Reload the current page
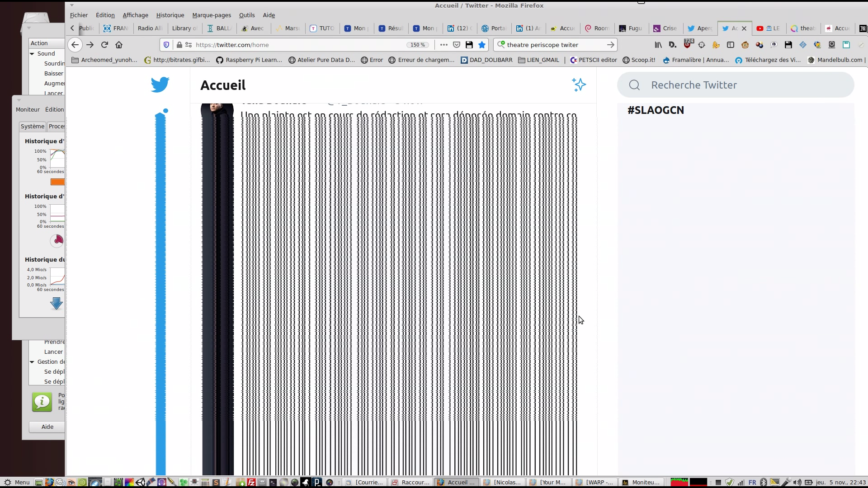This screenshot has height=488, width=868. 104,45
